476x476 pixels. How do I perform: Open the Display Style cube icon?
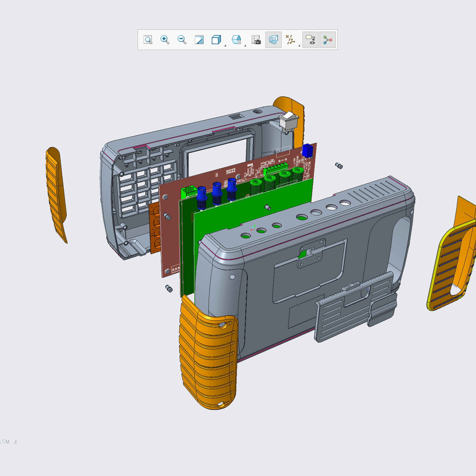(216, 40)
